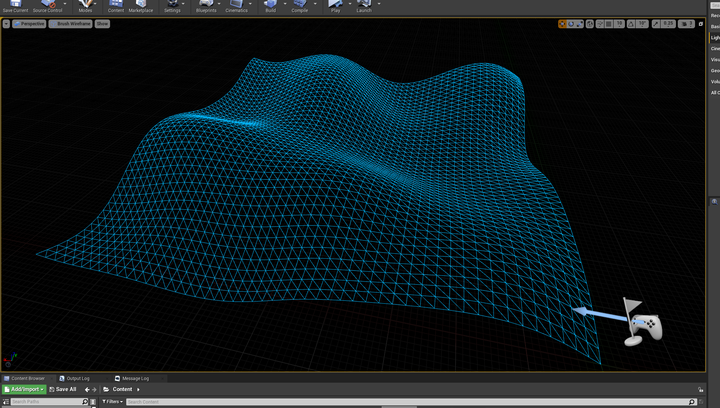
Task: Click the Show button in the viewport
Action: [102, 23]
